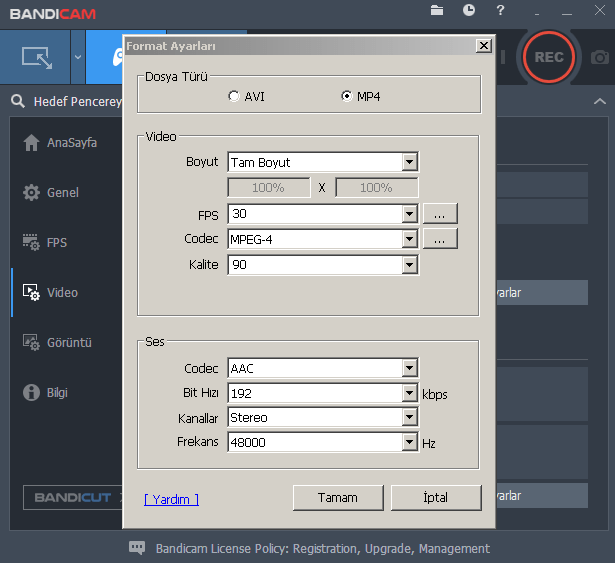The image size is (615, 563).
Task: Click the FPS sidebar icon
Action: click(31, 242)
